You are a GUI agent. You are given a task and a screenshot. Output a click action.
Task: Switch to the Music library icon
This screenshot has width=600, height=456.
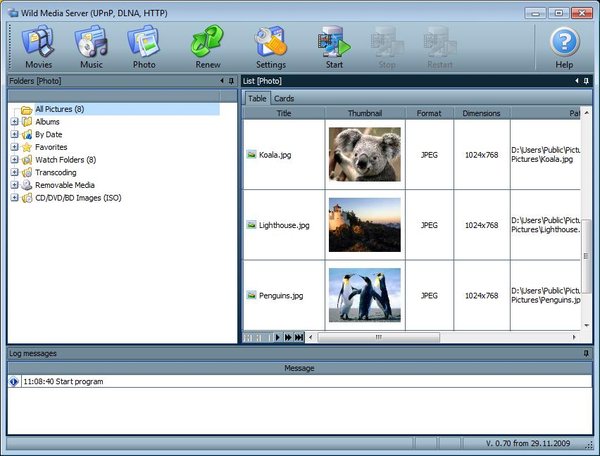(x=91, y=46)
